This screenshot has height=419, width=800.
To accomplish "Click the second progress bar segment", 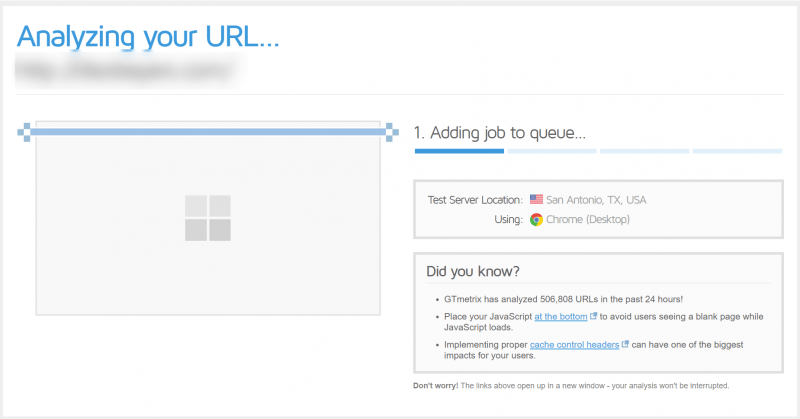I will (x=551, y=151).
